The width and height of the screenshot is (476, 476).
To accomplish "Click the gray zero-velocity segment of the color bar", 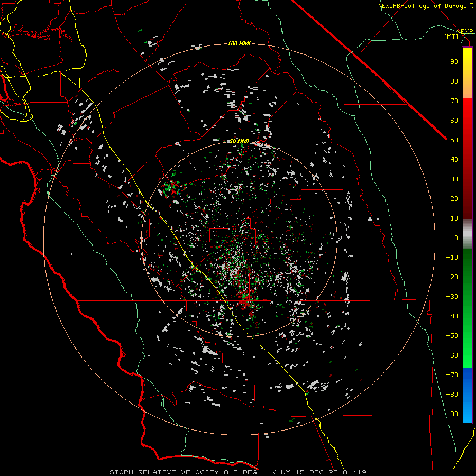I will 467,234.
